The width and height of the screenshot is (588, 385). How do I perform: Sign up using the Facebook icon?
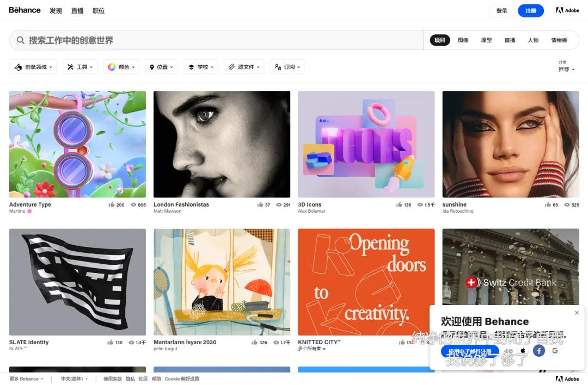coord(538,351)
